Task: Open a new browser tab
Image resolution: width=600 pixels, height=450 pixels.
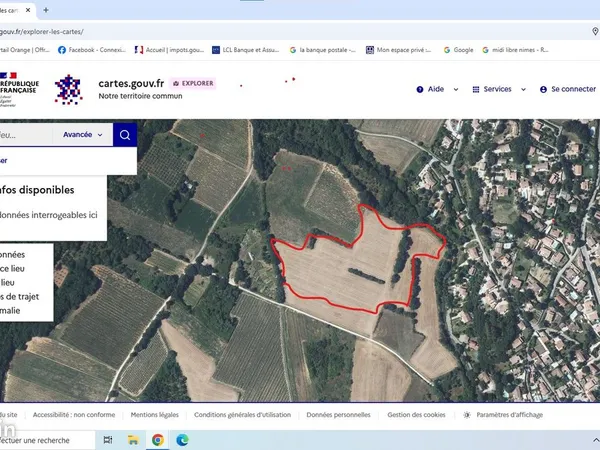Action: point(46,10)
